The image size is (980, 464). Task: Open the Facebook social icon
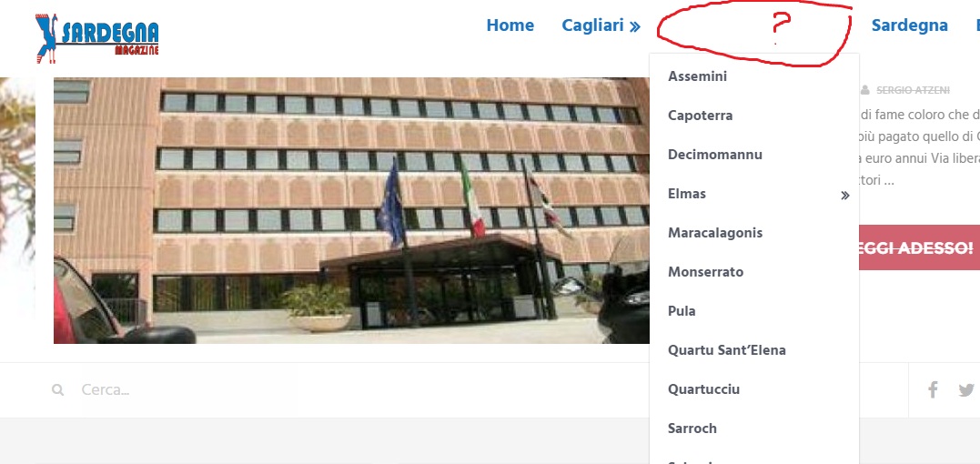pyautogui.click(x=933, y=390)
